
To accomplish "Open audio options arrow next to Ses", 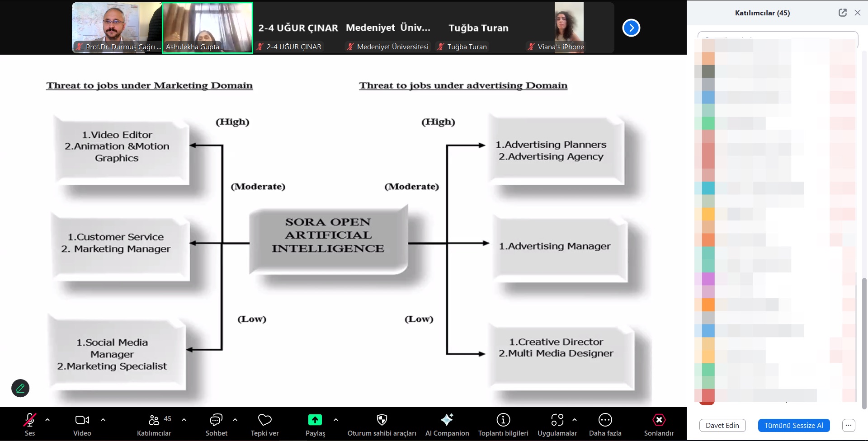I will coord(47,420).
